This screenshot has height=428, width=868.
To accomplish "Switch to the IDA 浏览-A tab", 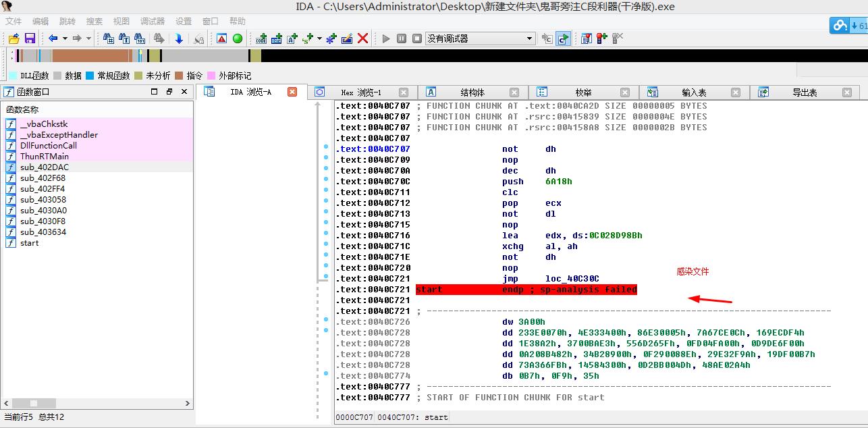I will pyautogui.click(x=250, y=92).
